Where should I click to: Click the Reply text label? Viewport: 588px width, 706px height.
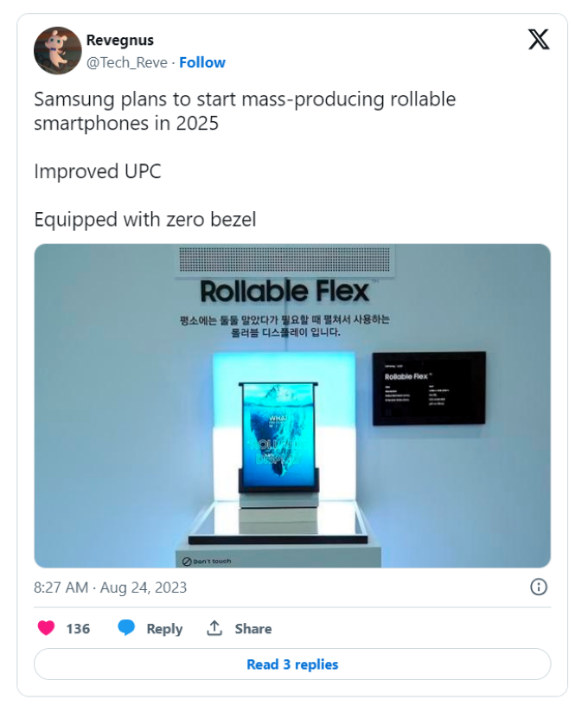[x=164, y=629]
